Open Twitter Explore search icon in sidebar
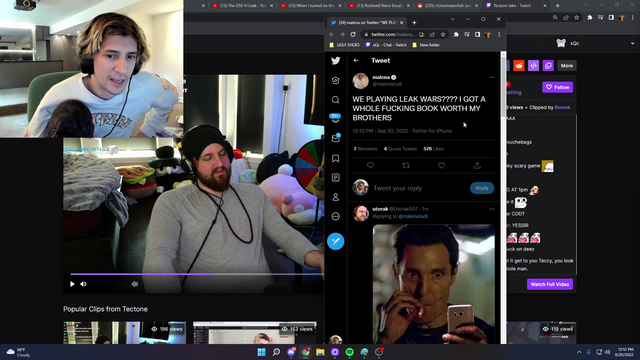 coord(336,100)
